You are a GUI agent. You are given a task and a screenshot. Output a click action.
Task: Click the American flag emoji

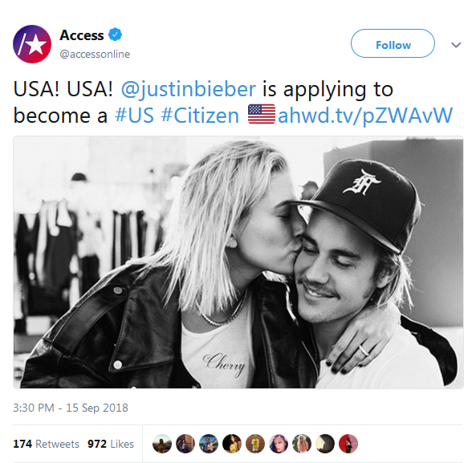262,114
